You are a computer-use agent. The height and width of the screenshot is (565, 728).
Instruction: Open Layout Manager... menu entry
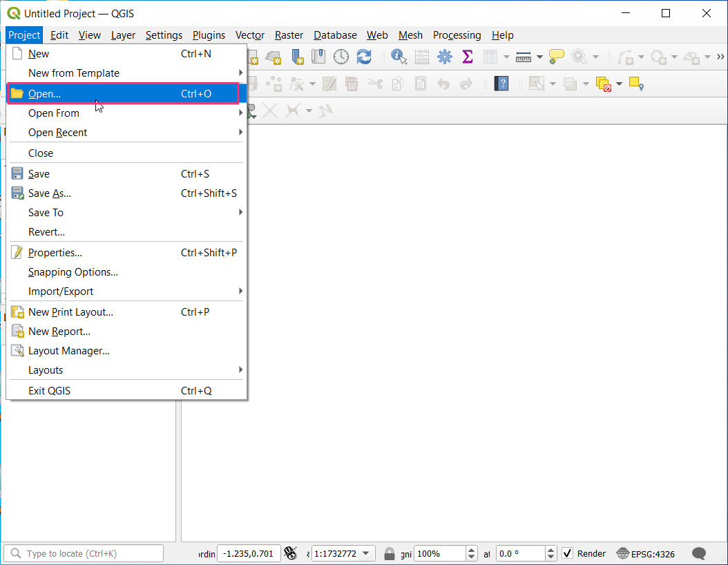[126, 351]
